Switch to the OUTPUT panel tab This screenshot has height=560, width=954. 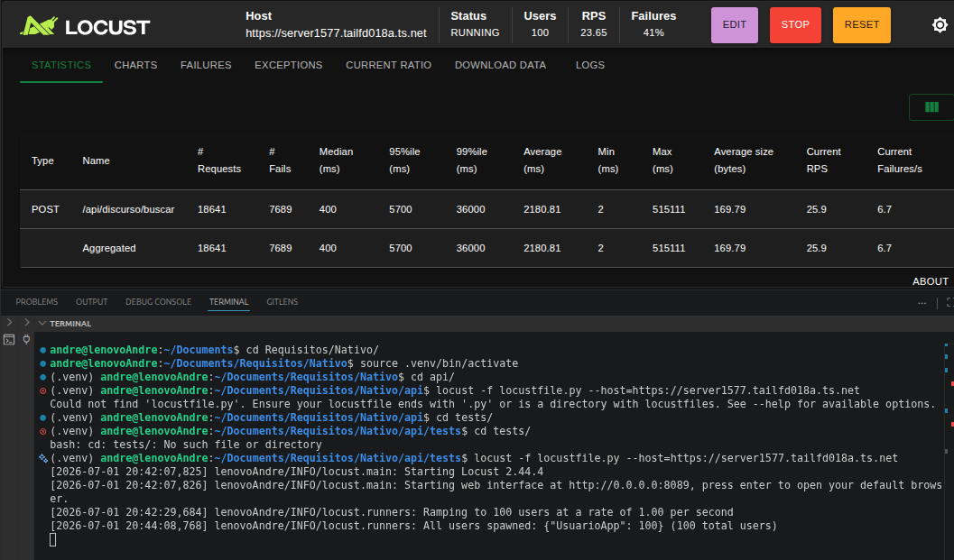[92, 301]
